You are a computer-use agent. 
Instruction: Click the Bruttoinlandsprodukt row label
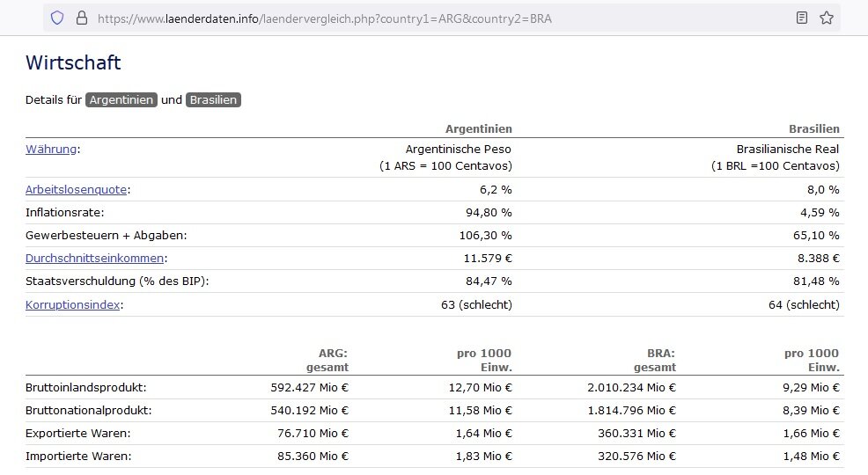(x=85, y=387)
